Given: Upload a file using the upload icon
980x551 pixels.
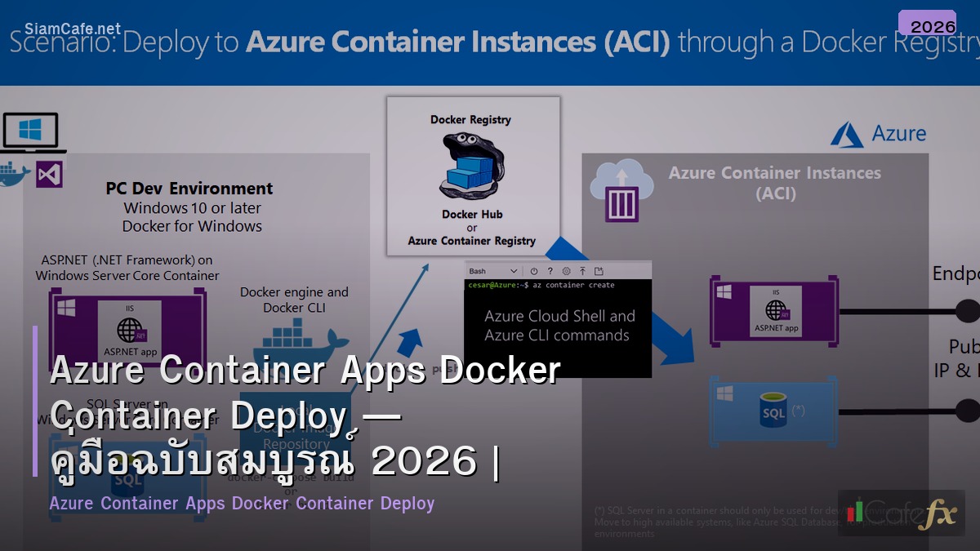Looking at the screenshot, I should click(x=582, y=271).
